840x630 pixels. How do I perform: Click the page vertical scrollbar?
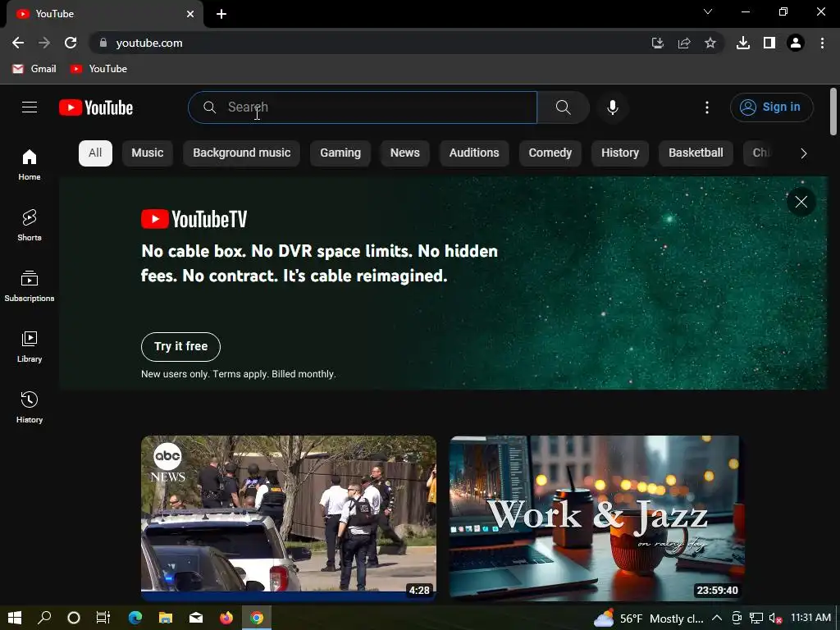[x=833, y=112]
